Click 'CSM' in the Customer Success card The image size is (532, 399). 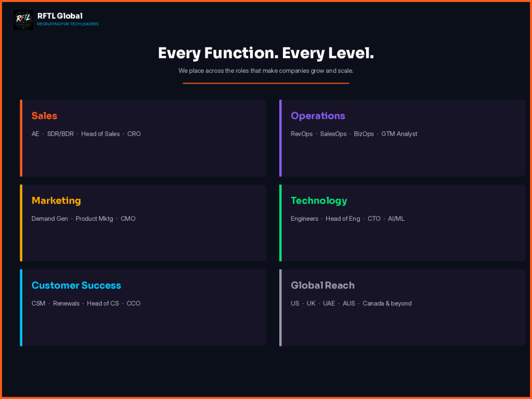(38, 303)
